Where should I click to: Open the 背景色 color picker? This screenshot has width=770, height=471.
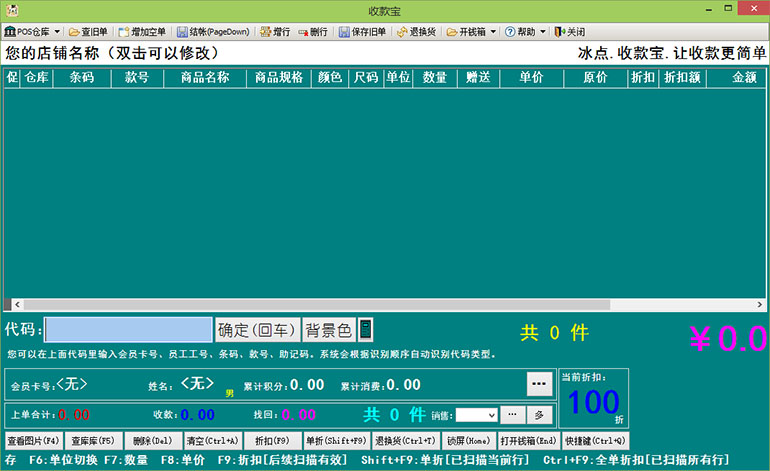(329, 330)
